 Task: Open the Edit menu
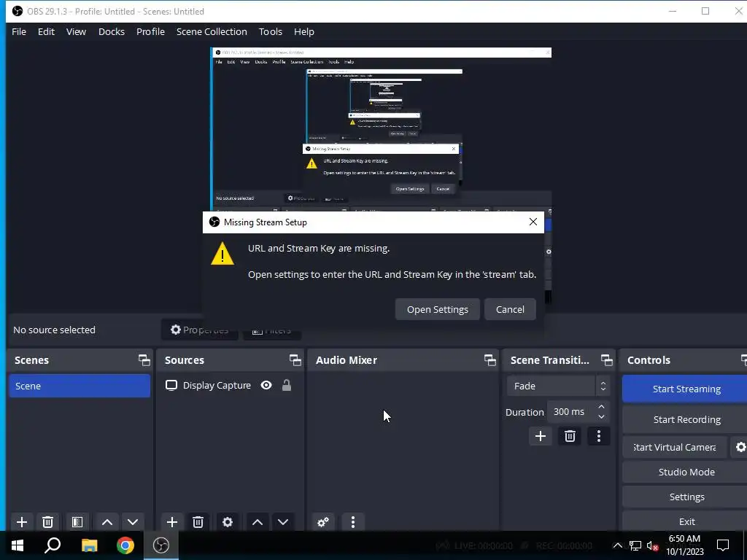46,31
